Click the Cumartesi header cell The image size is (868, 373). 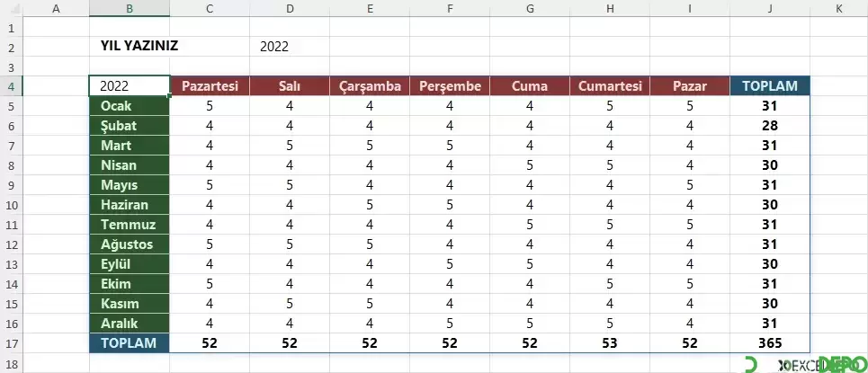pos(610,85)
